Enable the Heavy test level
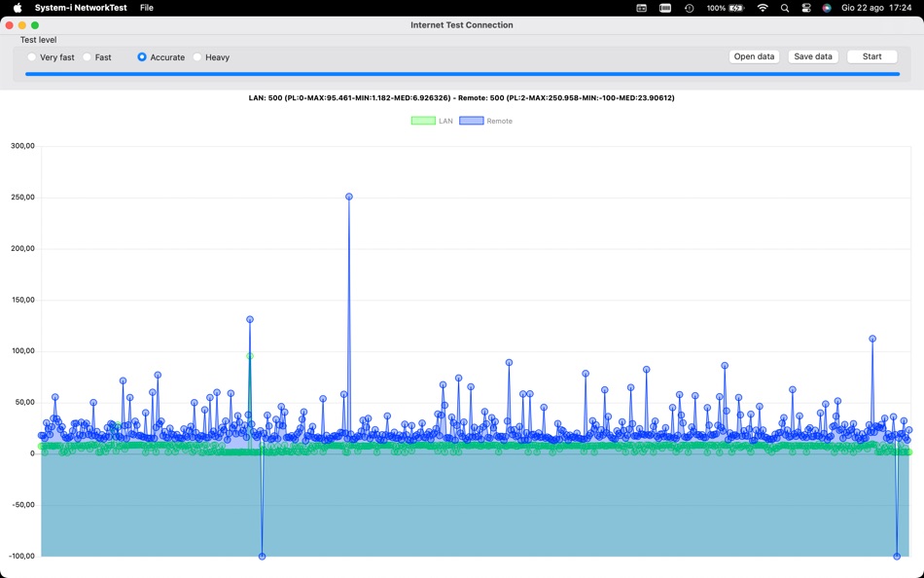 tap(198, 57)
